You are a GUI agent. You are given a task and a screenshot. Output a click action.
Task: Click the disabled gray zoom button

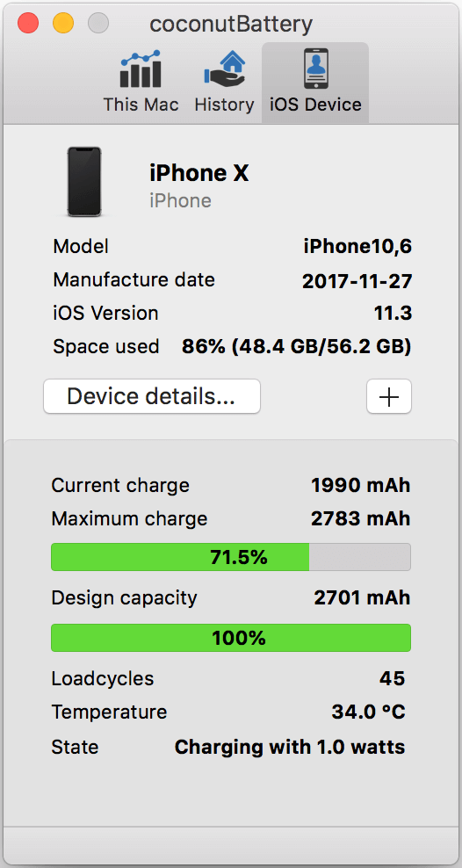pos(98,23)
